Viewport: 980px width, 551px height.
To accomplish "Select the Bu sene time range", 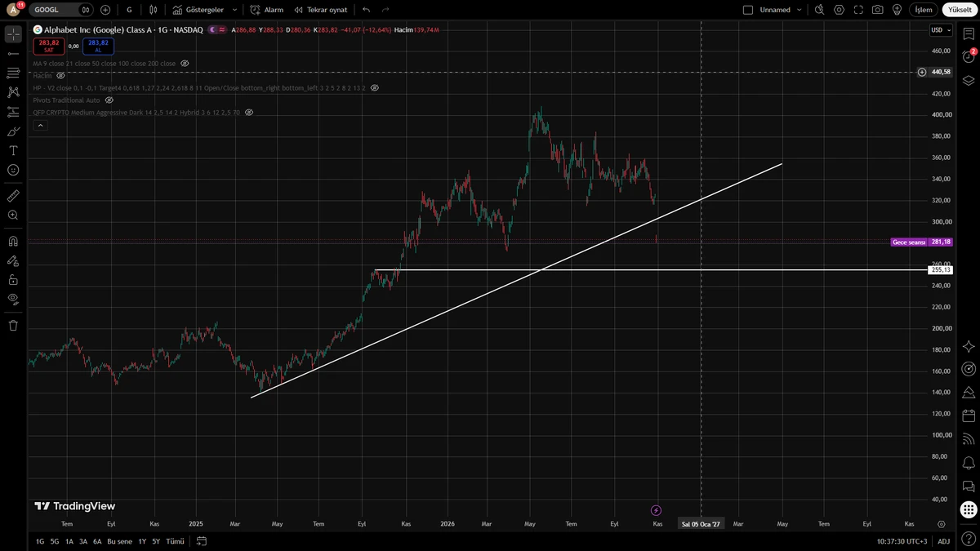I will [x=119, y=541].
